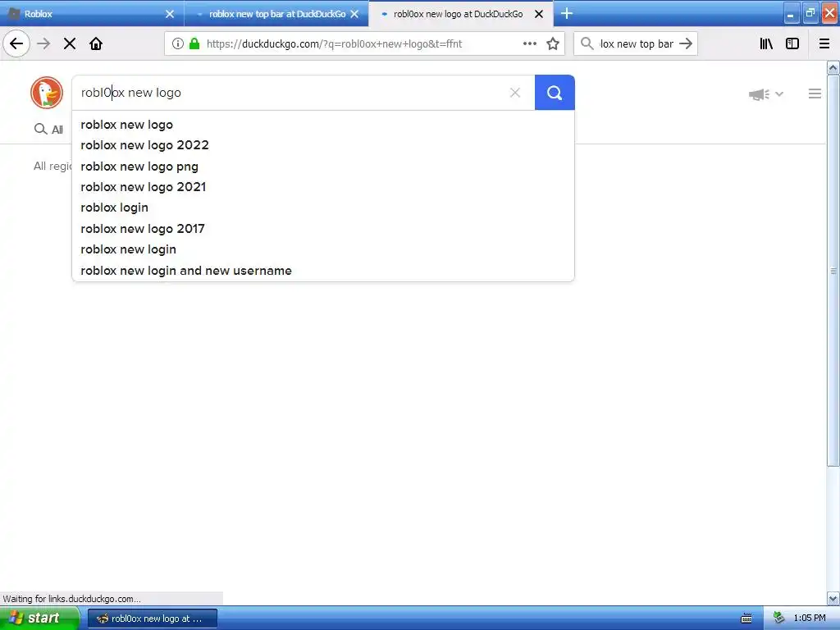Click the DuckDuckGo duck logo
The image size is (840, 630).
(x=47, y=93)
